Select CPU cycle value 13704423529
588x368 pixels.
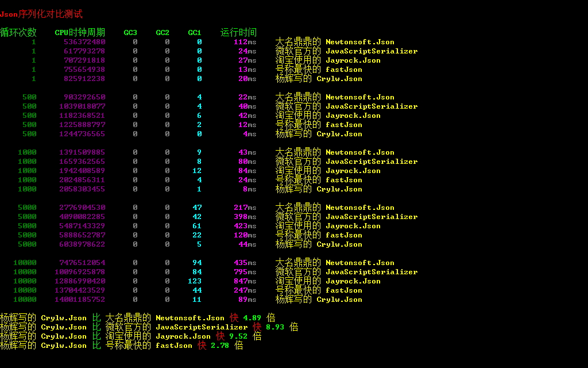point(80,290)
